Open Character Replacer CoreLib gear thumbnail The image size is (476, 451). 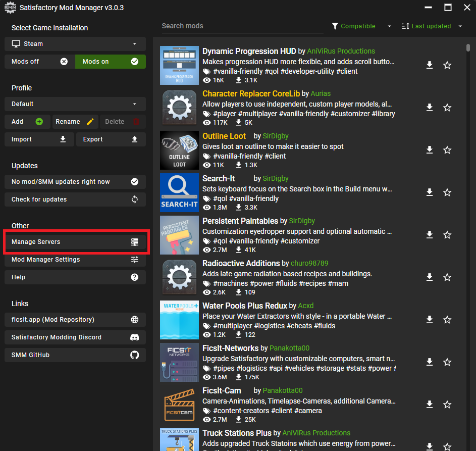point(179,108)
